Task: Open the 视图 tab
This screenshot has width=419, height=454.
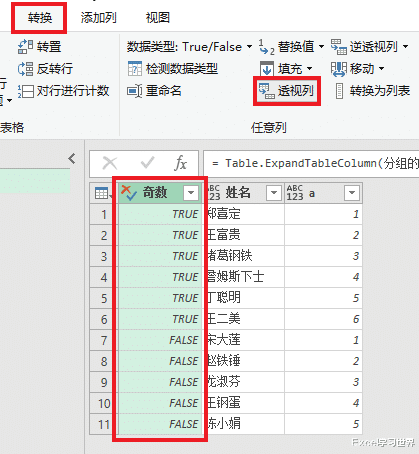Action: point(157,18)
